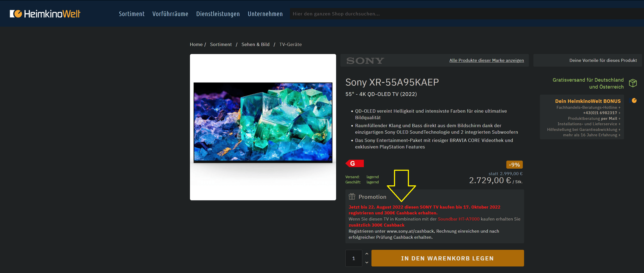Click hotline number +43(0)1 6982317
644x273 pixels.
(x=600, y=113)
